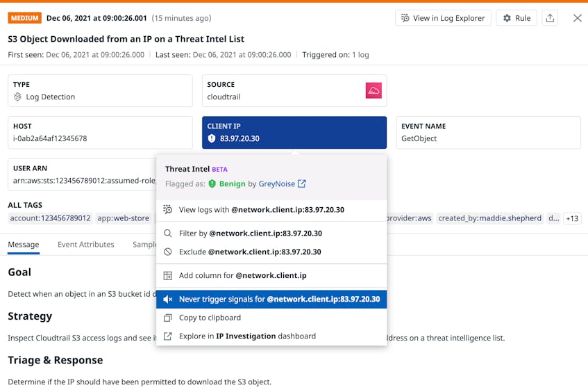Click the GreyNoise external link icon

[301, 183]
